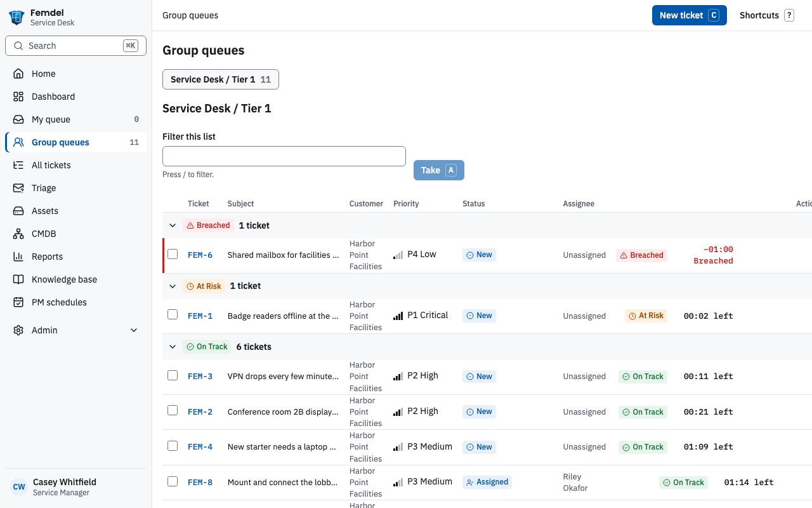Collapse the On Track ticket group
Screen dimensions: 812x508
pyautogui.click(x=172, y=347)
